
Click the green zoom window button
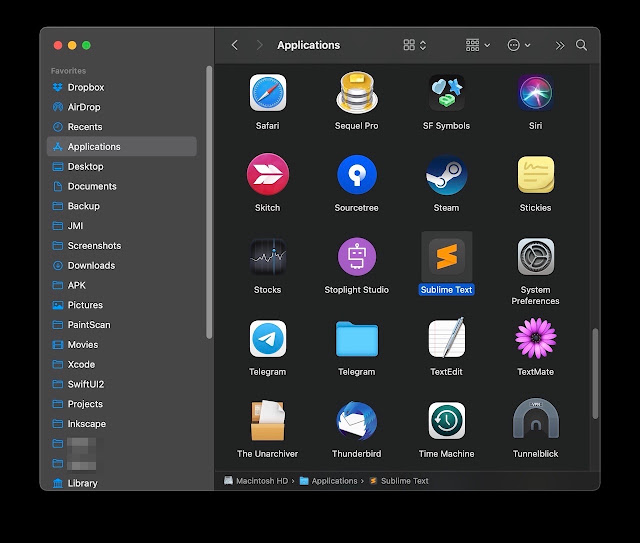(86, 45)
